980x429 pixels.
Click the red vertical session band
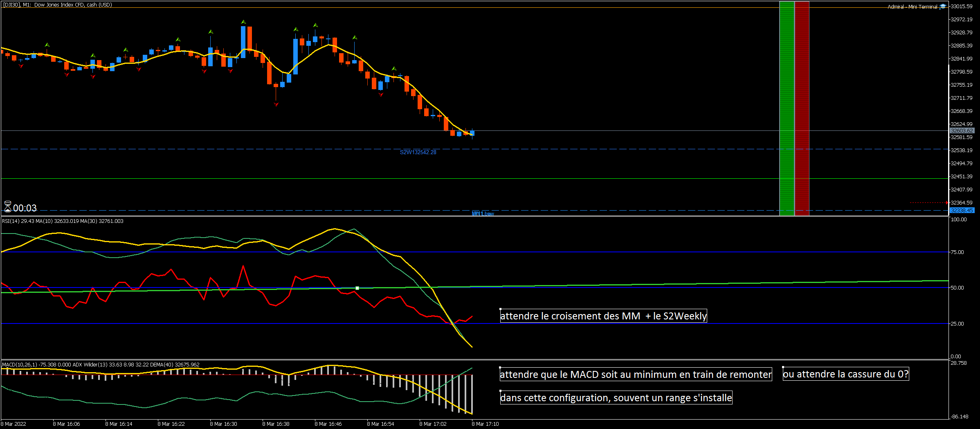click(802, 108)
